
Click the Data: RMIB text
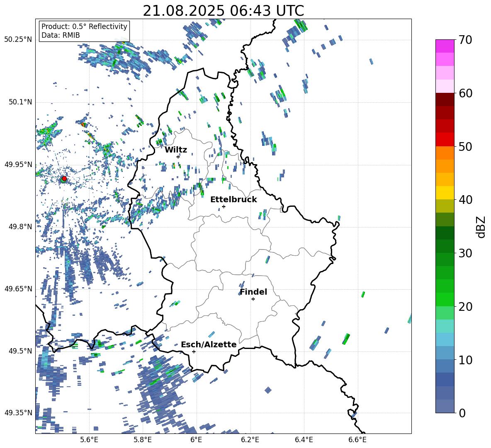[x=61, y=35]
